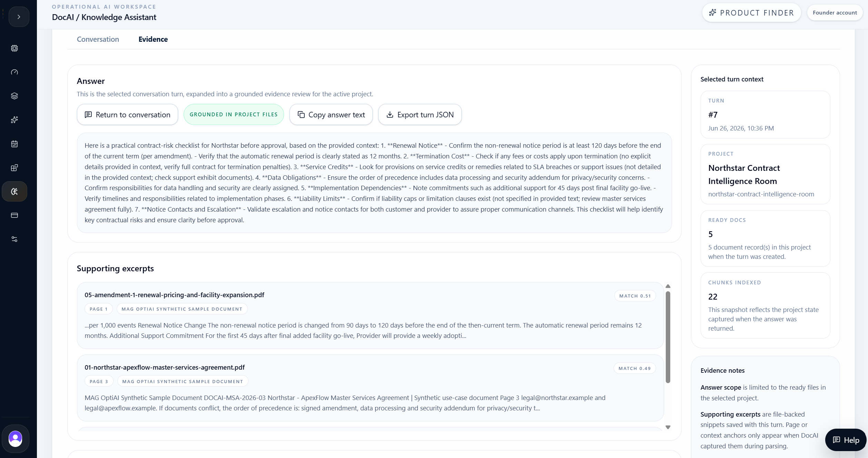
Task: Click the GROUNDED IN PROJECT FILES badge
Action: [234, 115]
